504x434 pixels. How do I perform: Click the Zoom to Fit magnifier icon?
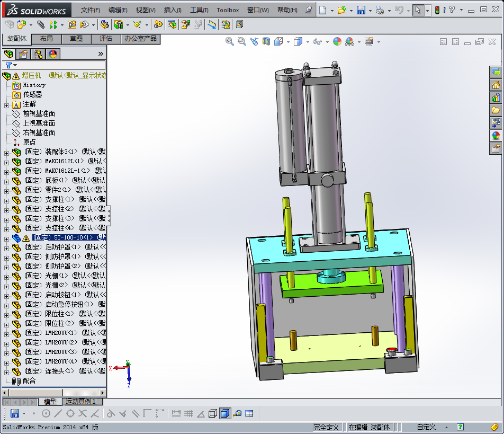(230, 41)
